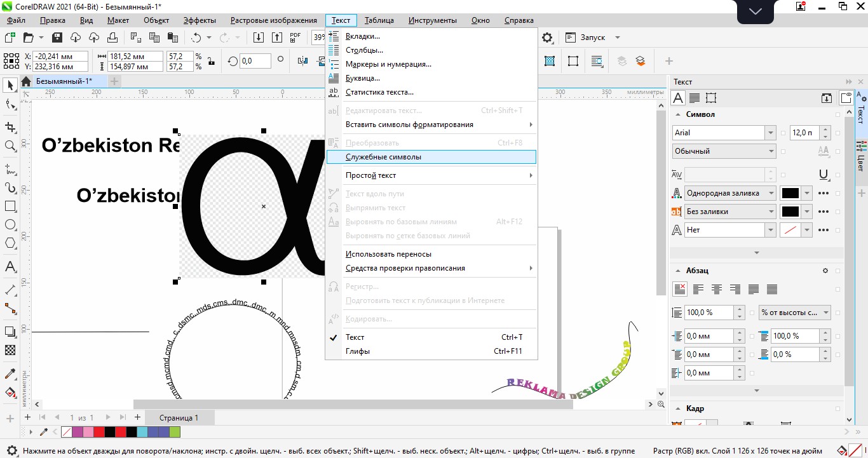Open the Инструменты menu

[433, 20]
